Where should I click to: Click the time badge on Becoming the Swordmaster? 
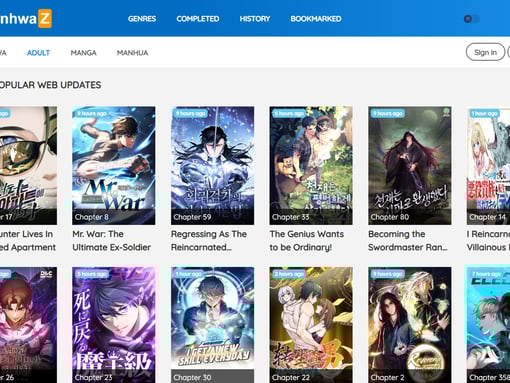[388, 114]
